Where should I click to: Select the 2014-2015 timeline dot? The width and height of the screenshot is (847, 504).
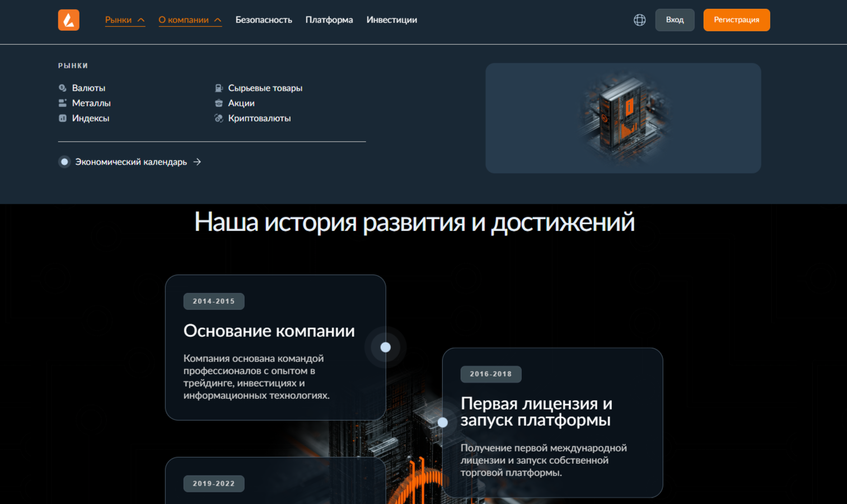[x=385, y=347]
